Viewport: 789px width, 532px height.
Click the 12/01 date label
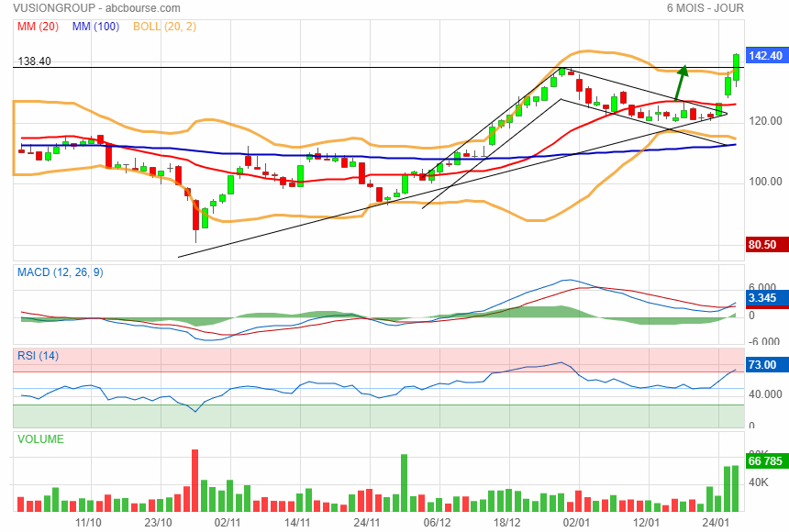(x=646, y=523)
